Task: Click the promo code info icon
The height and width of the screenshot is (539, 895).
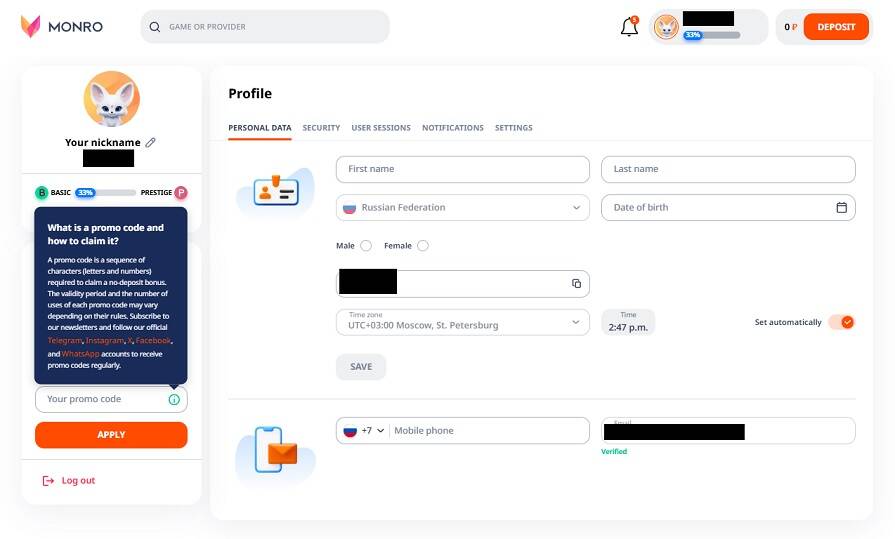Action: pyautogui.click(x=174, y=400)
